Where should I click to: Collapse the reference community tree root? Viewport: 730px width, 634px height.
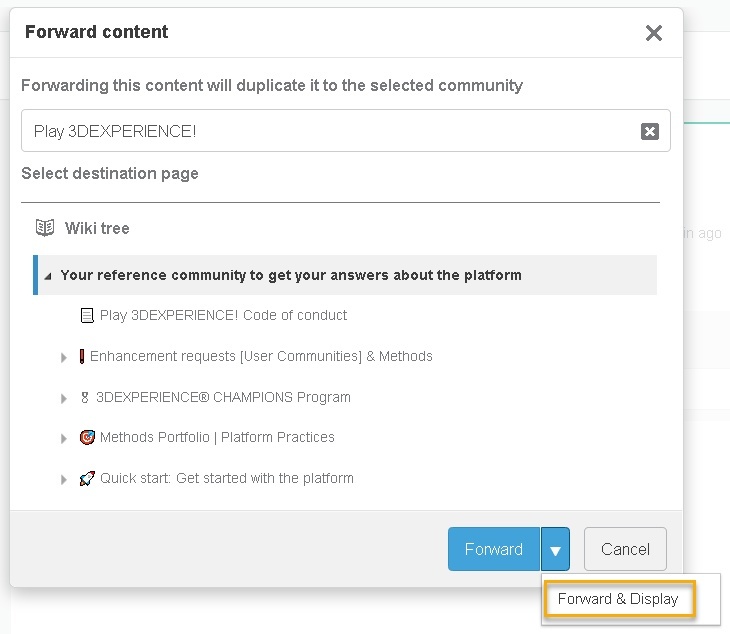[x=49, y=275]
